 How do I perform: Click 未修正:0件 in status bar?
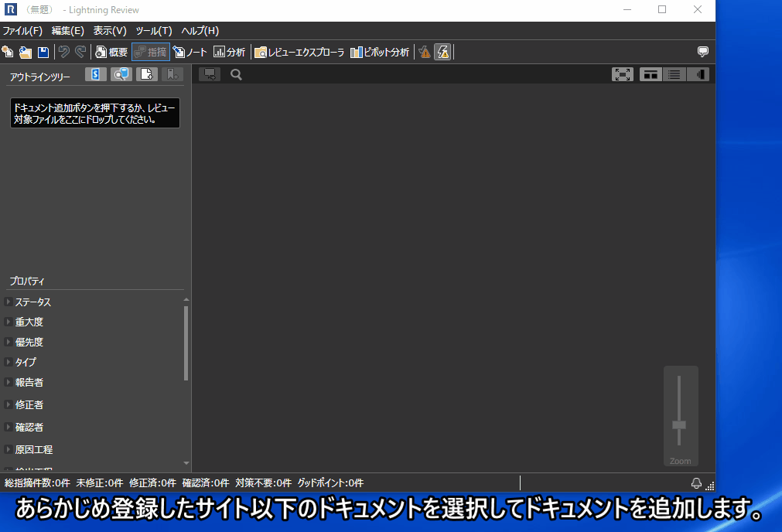[x=100, y=483]
